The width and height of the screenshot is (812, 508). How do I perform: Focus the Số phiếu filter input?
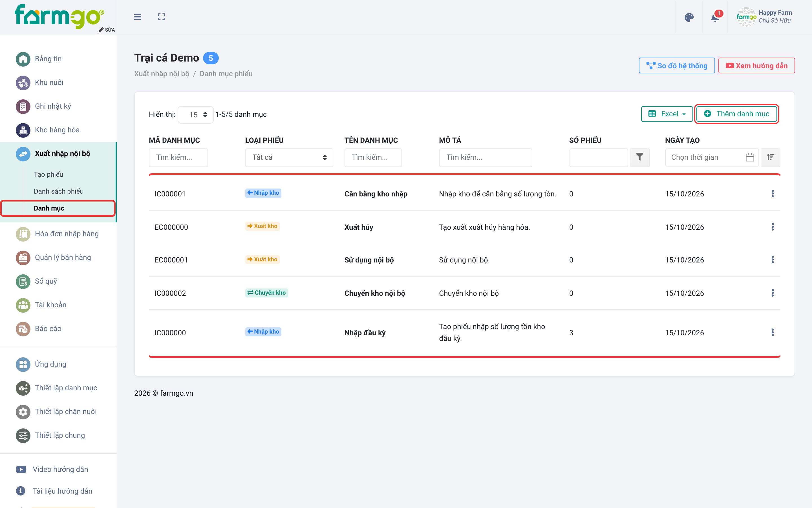pos(599,157)
